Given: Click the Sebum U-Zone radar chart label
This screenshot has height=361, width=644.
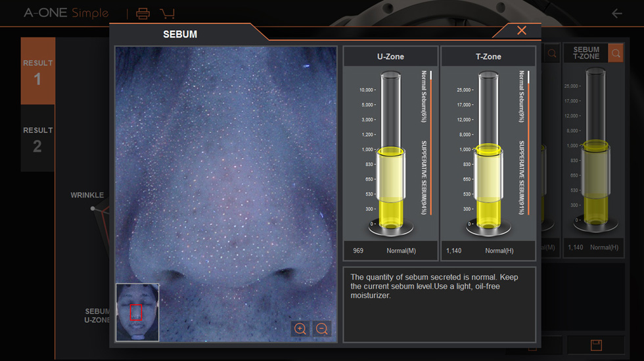Looking at the screenshot, I should 97,316.
